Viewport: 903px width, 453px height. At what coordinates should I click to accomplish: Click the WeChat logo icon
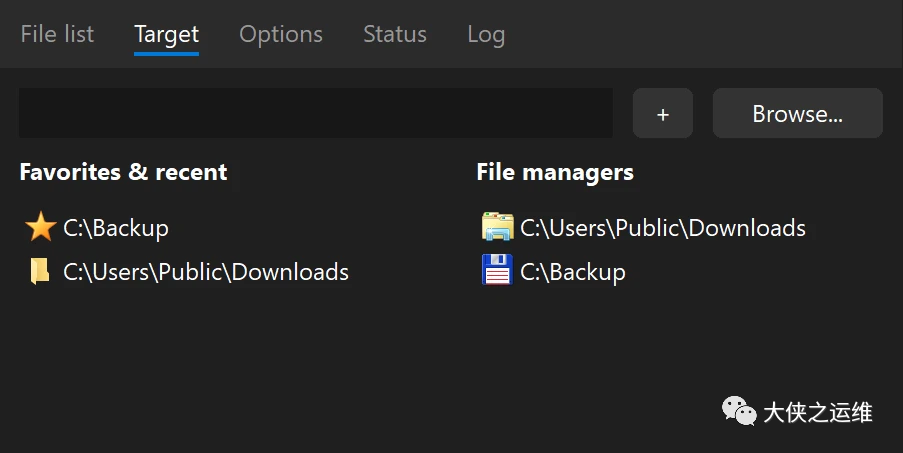point(740,410)
